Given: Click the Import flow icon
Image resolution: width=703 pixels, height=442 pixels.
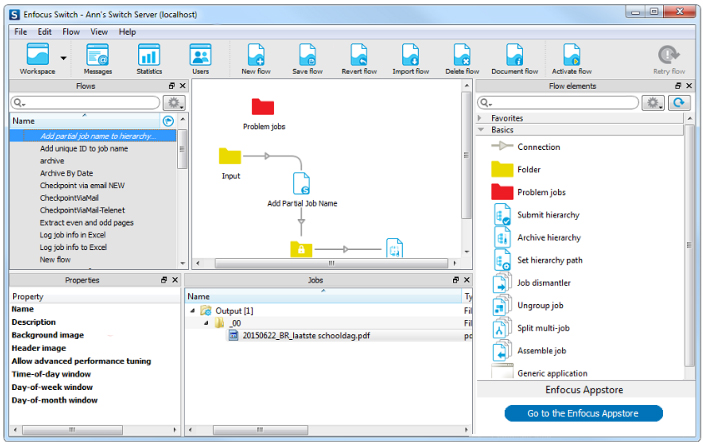Looking at the screenshot, I should point(410,56).
